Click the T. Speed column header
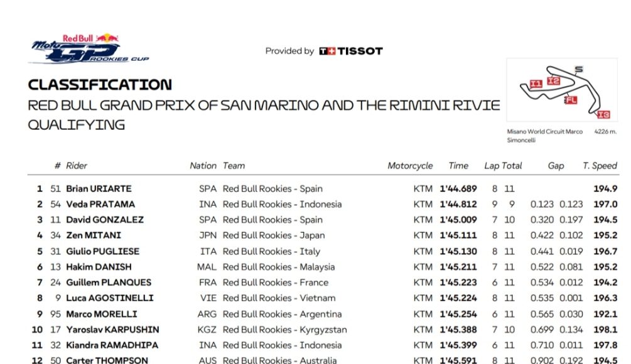631x364 pixels. tap(600, 166)
